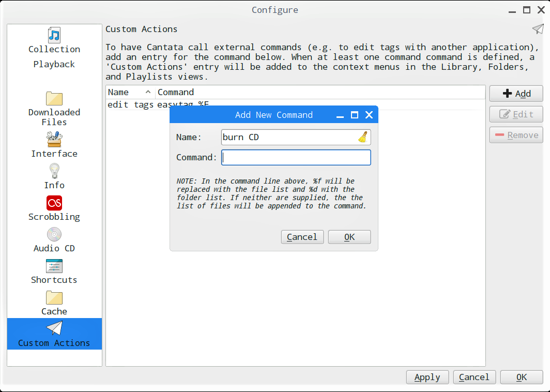Clear the Name field with broom icon
Viewport: 550px width, 392px height.
pyautogui.click(x=363, y=137)
